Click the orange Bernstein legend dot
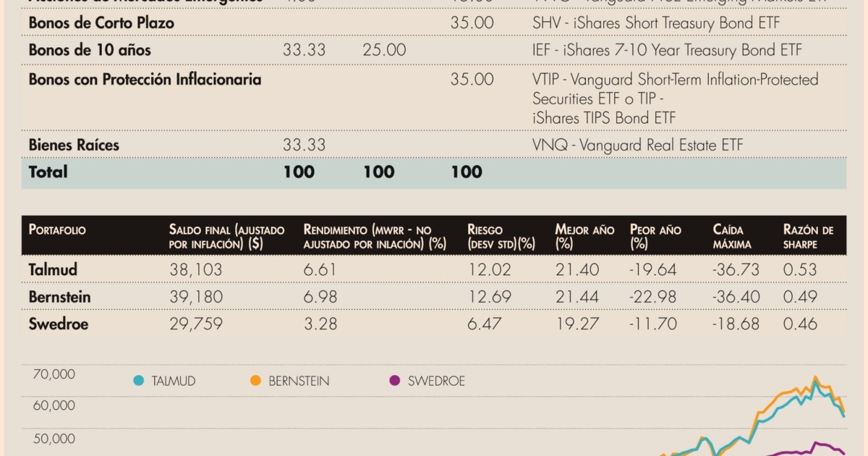Image resolution: width=868 pixels, height=456 pixels. tap(255, 380)
